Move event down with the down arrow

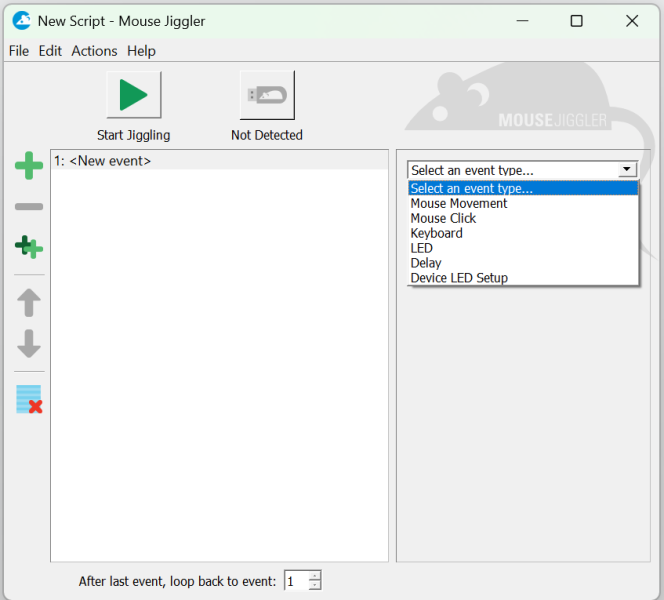click(29, 344)
